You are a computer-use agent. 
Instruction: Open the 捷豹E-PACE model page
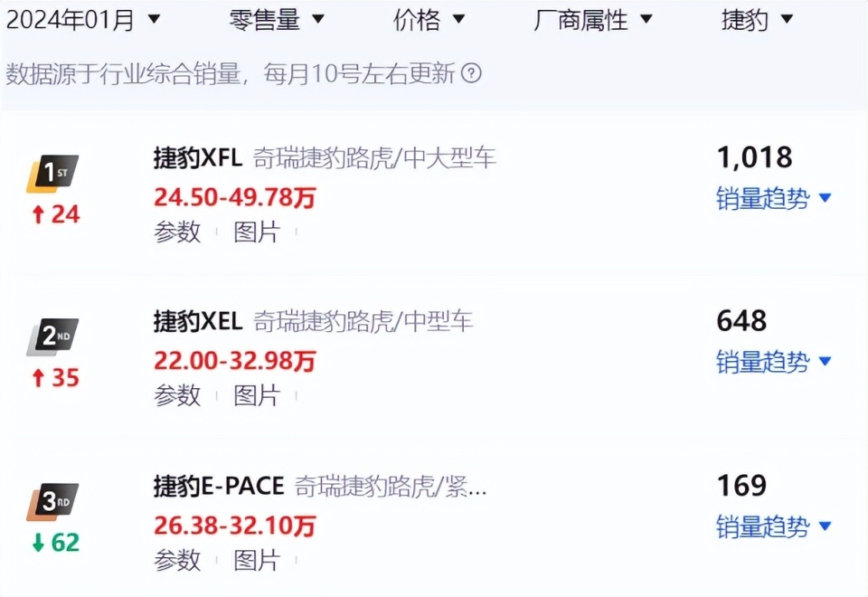point(217,486)
